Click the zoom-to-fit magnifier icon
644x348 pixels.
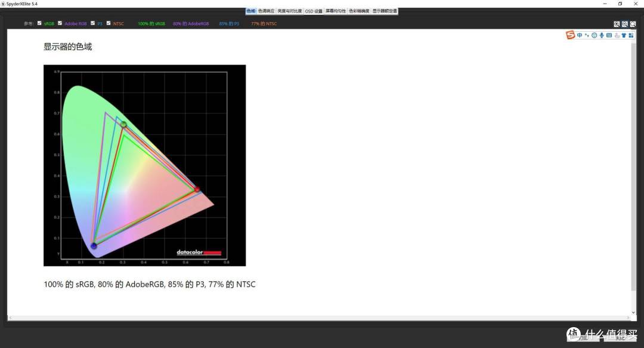(x=633, y=24)
